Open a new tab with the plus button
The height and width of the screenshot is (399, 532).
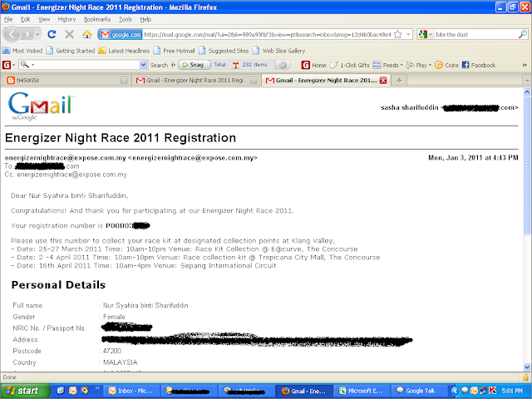click(399, 81)
